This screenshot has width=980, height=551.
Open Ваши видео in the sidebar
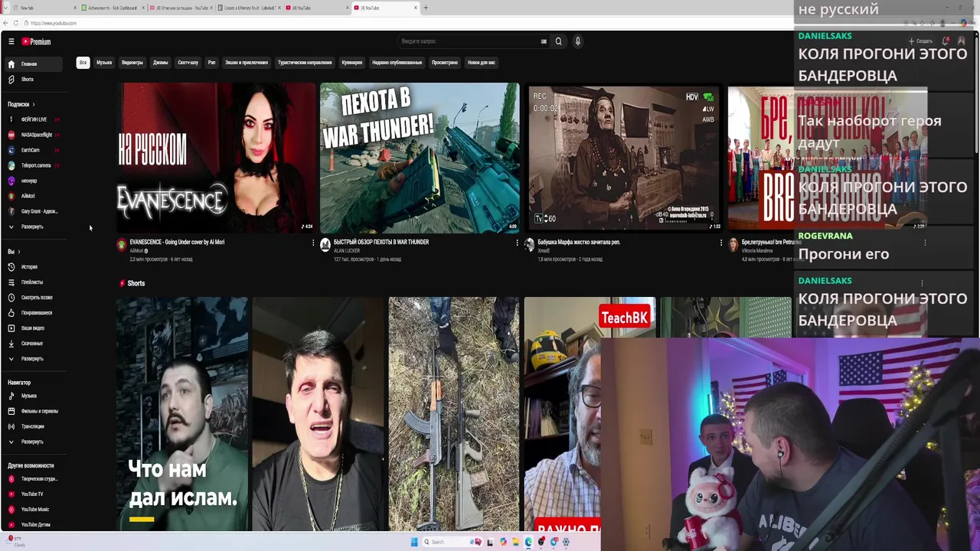click(x=34, y=328)
